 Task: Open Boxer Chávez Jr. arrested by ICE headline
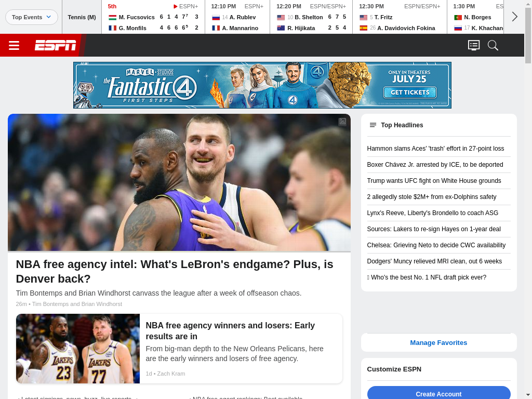click(435, 165)
